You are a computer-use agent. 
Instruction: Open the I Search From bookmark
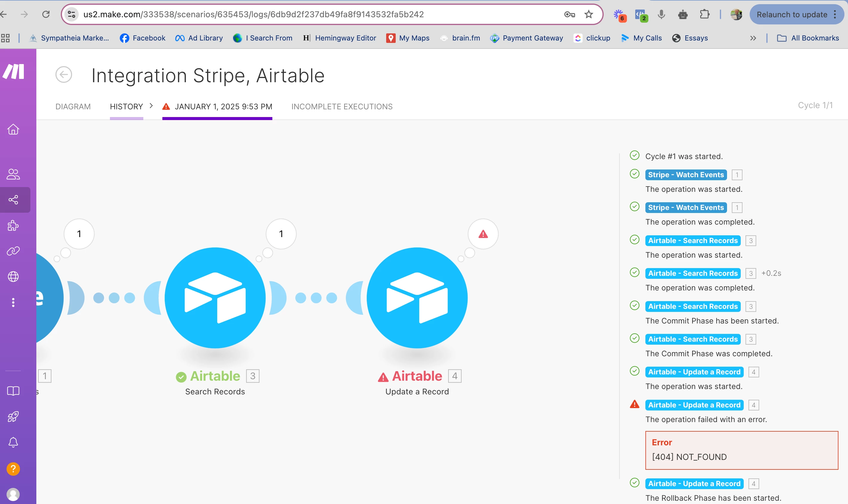point(263,38)
